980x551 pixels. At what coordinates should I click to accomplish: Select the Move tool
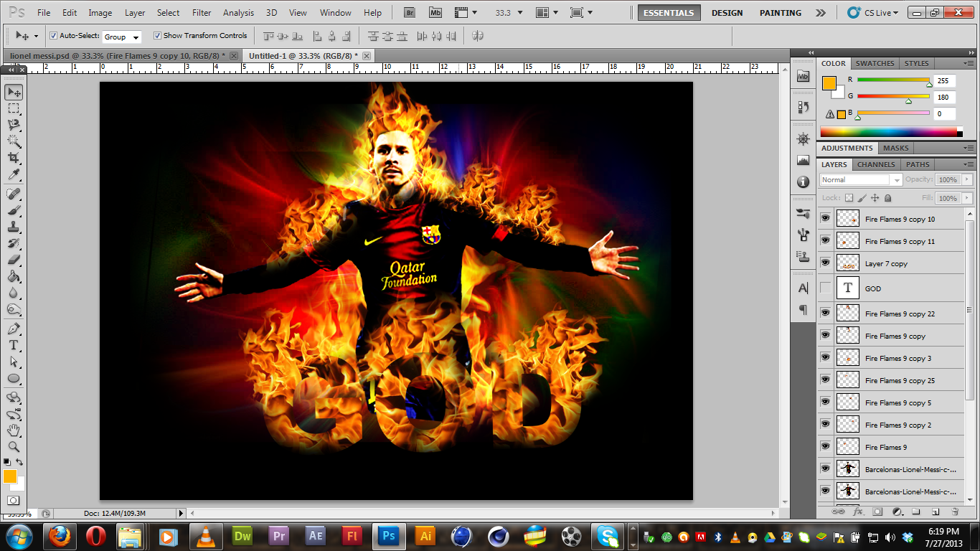pyautogui.click(x=14, y=91)
